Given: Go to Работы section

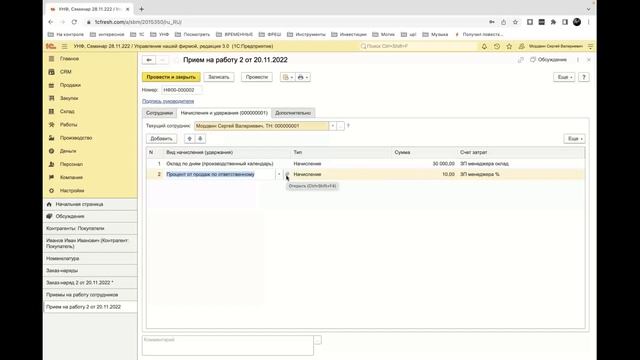Looking at the screenshot, I should click(x=68, y=124).
